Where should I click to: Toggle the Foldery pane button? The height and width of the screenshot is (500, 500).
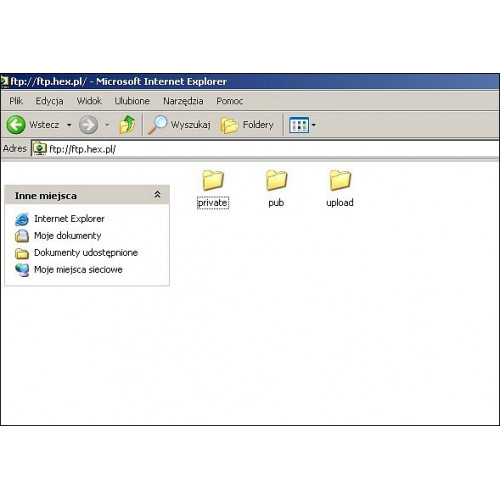247,125
